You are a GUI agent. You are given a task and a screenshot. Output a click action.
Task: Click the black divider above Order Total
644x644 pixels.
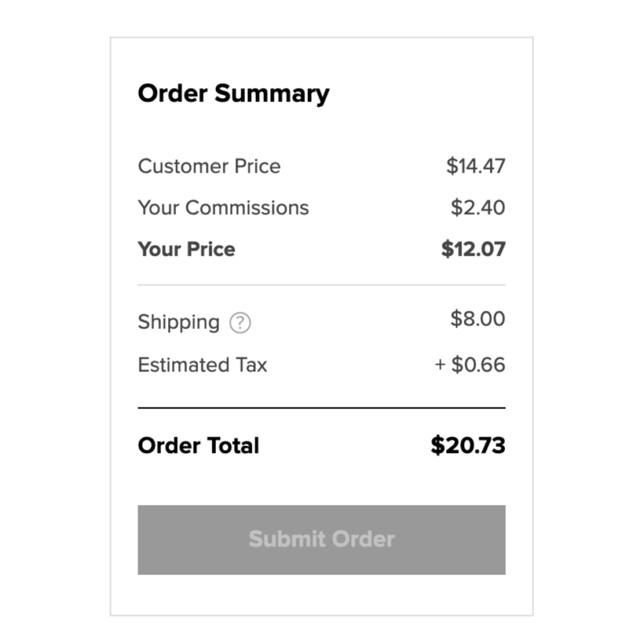click(x=321, y=408)
